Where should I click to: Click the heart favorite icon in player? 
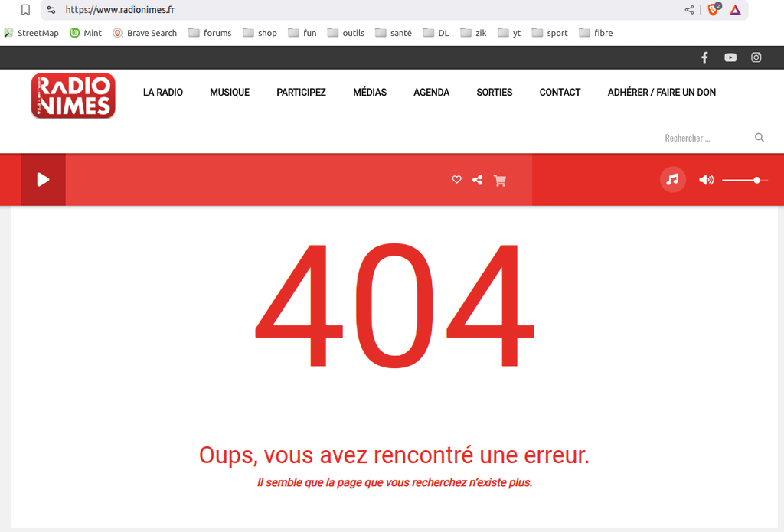[457, 180]
